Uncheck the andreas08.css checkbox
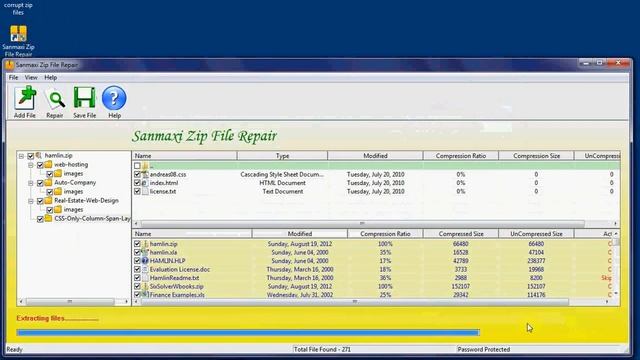640x360 pixels. [137, 174]
